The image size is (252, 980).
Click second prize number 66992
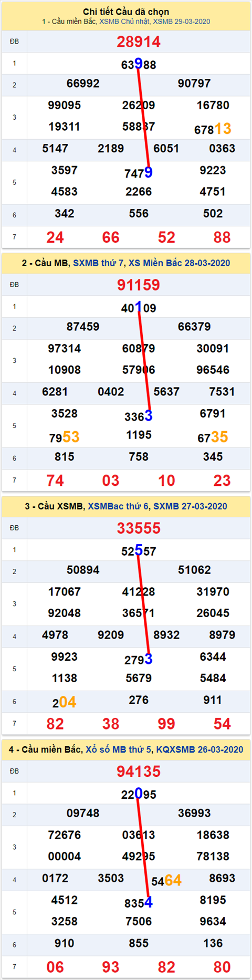pos(83,84)
